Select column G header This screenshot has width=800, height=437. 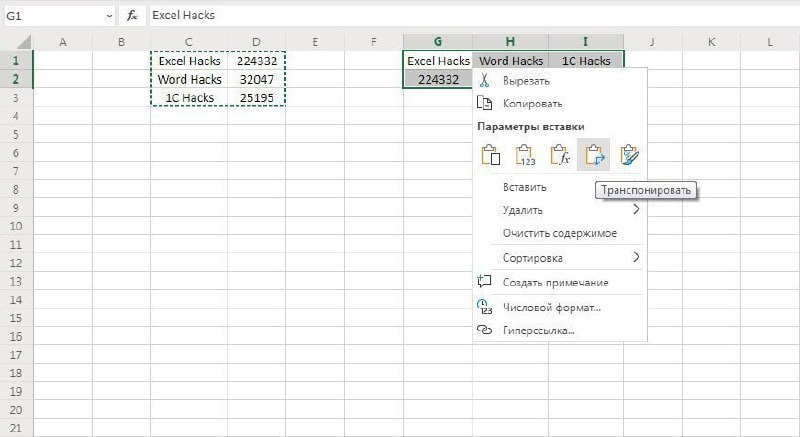[x=438, y=42]
